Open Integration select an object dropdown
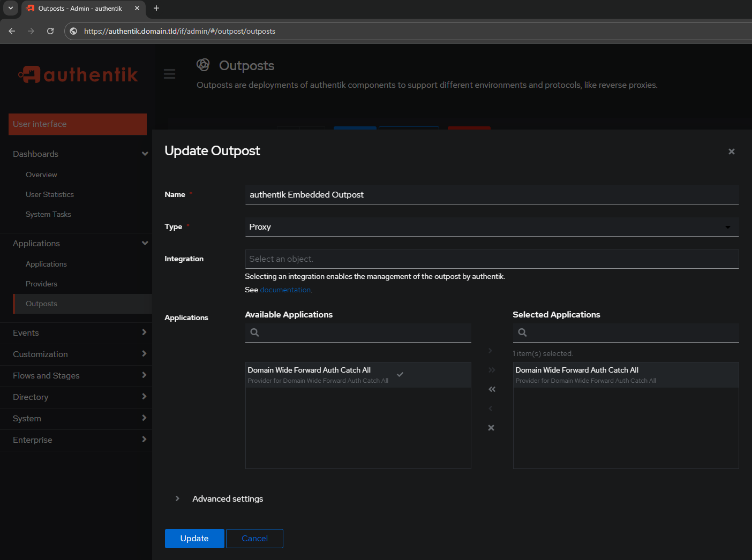This screenshot has width=752, height=560. (492, 259)
